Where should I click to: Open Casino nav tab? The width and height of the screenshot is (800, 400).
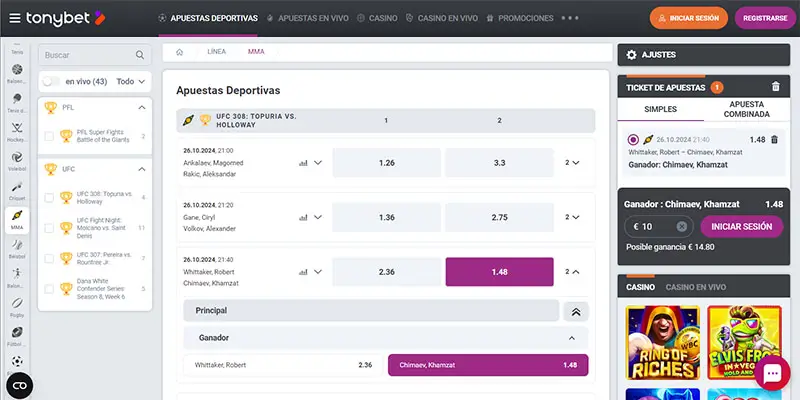point(377,18)
